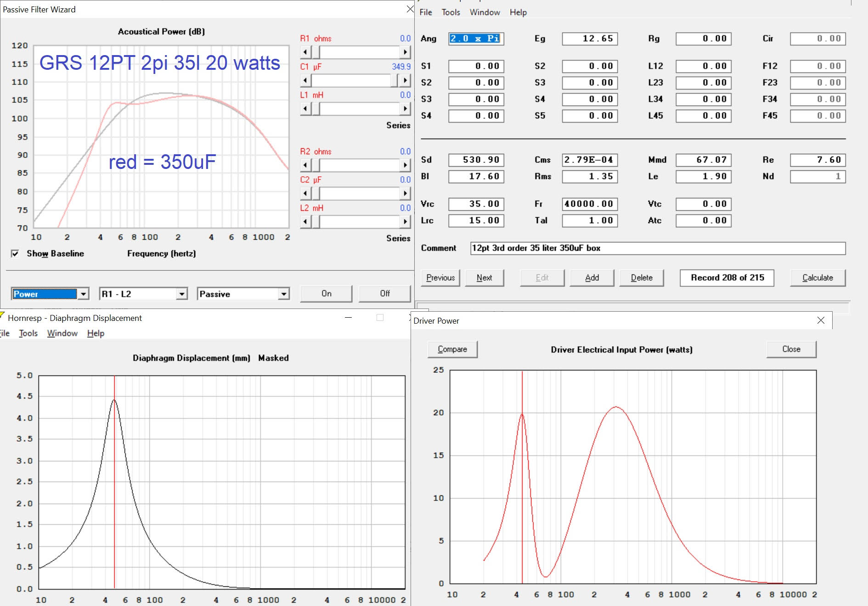Click the L12 input field
Image resolution: width=868 pixels, height=606 pixels.
(704, 66)
